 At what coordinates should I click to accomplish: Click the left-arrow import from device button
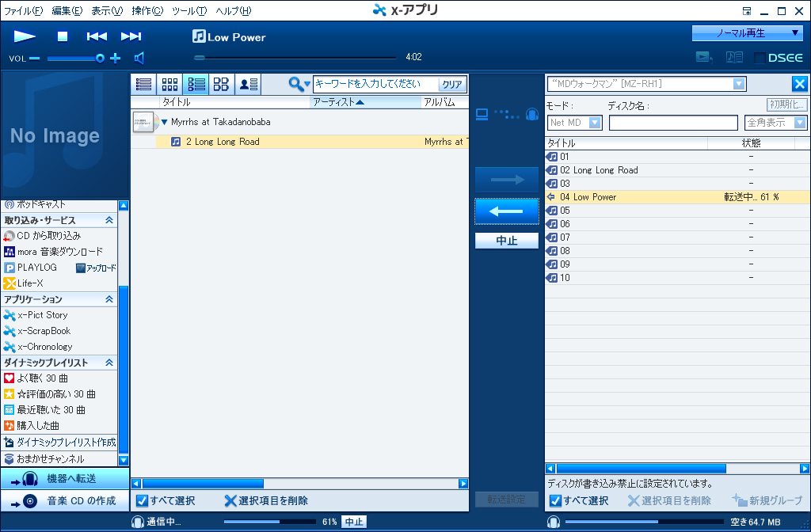[506, 211]
